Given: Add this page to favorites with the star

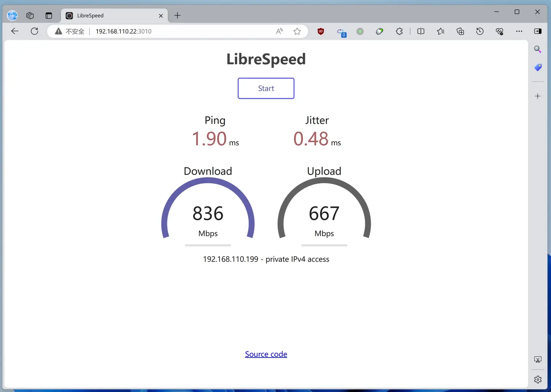Looking at the screenshot, I should (297, 31).
